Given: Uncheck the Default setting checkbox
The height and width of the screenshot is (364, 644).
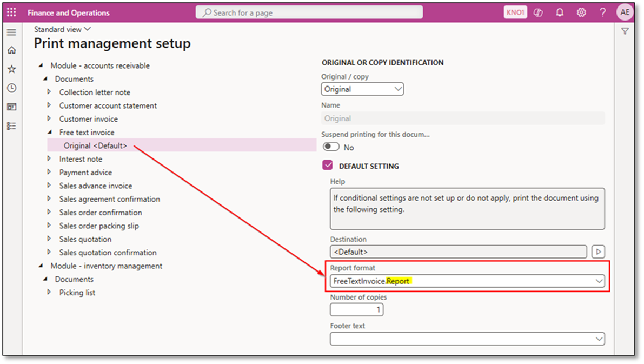Looking at the screenshot, I should click(x=327, y=166).
